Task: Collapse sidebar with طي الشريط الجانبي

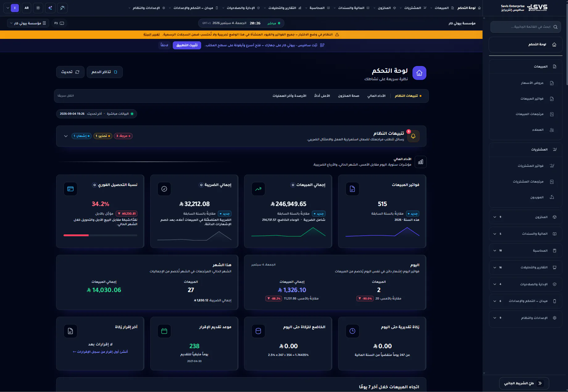Action: [x=524, y=383]
